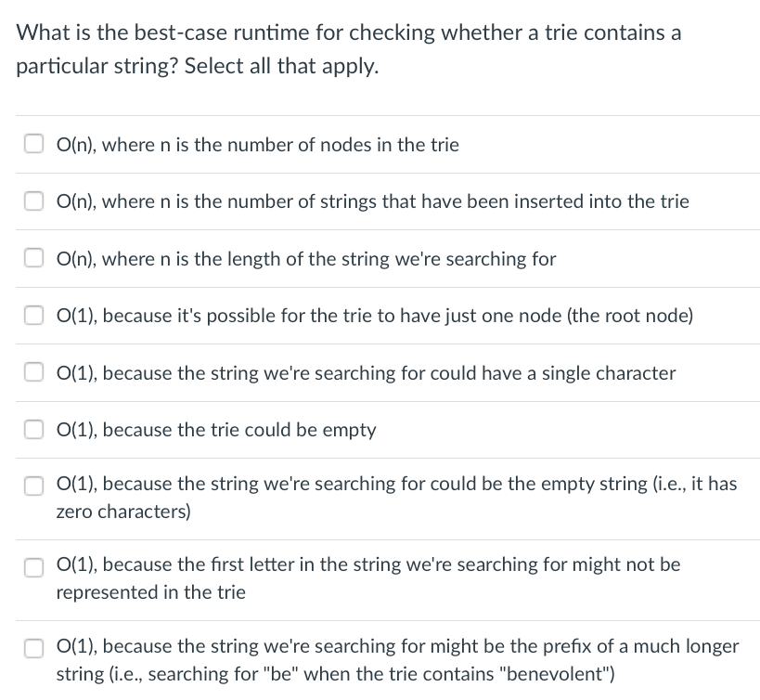Select the answer about n strings inserted into trie

point(34,201)
